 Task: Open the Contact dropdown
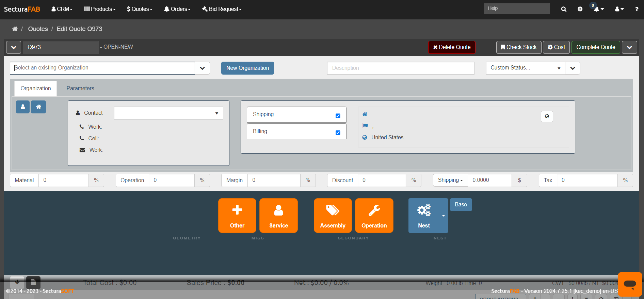click(168, 113)
